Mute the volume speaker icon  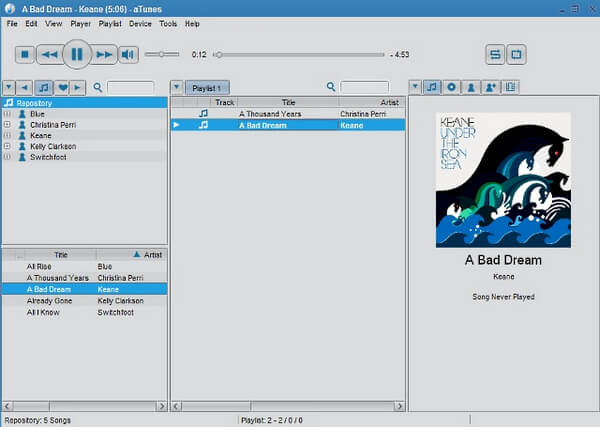(128, 54)
